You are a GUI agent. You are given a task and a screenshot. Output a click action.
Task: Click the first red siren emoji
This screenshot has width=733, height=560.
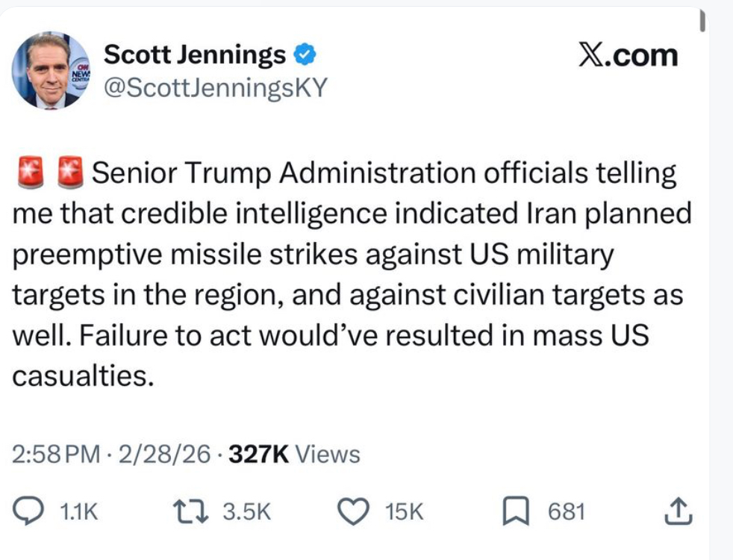point(30,175)
